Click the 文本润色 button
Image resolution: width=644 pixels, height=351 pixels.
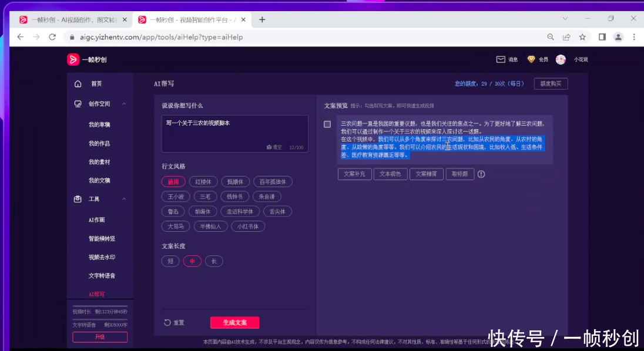point(390,174)
